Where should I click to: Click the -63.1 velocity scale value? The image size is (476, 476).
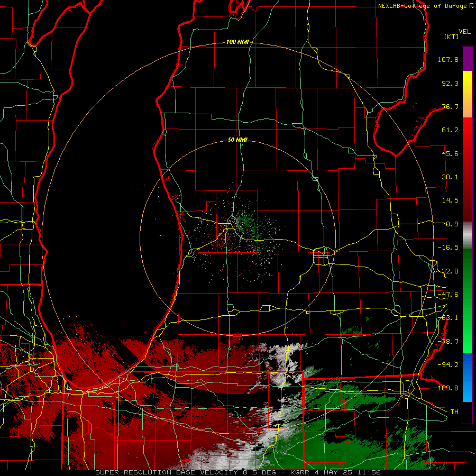(x=448, y=318)
